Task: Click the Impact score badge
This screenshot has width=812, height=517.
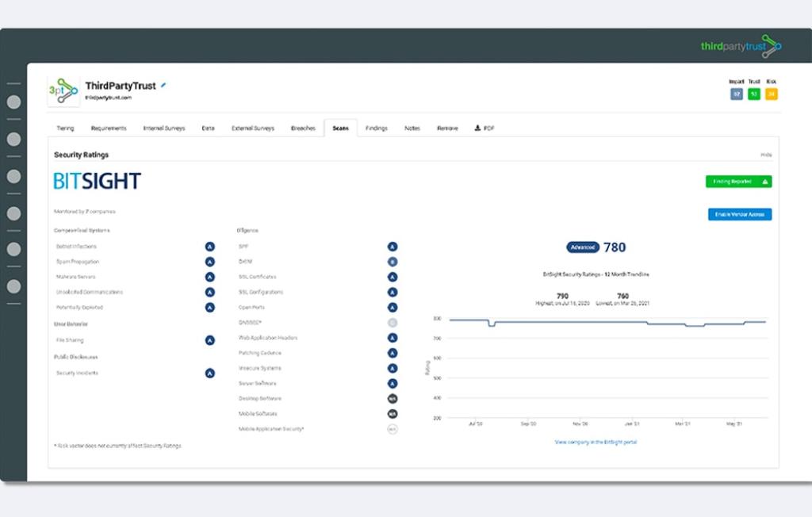Action: coord(737,94)
